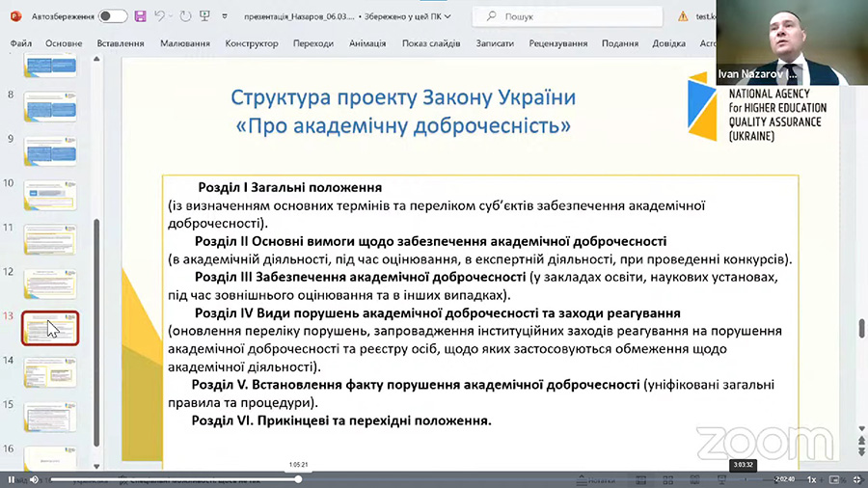Toggle the Автозбереження autosave switch
Screen dimensions: 868x488
pos(112,16)
